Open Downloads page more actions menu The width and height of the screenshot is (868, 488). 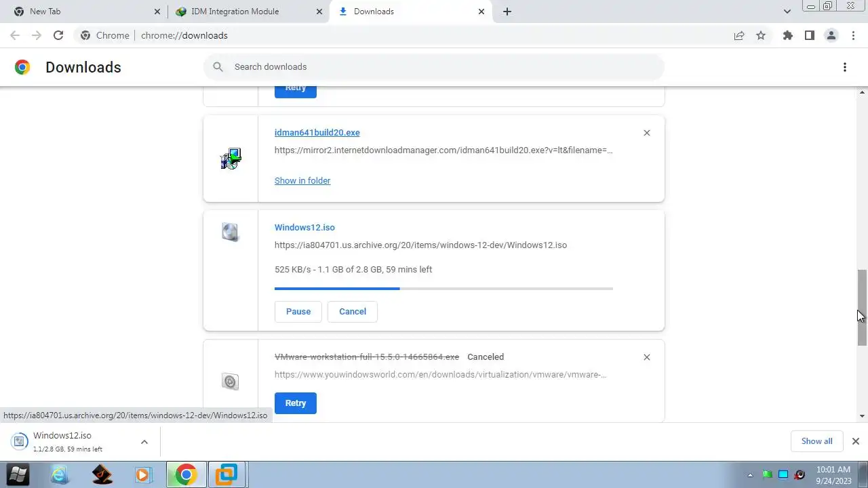tap(845, 67)
